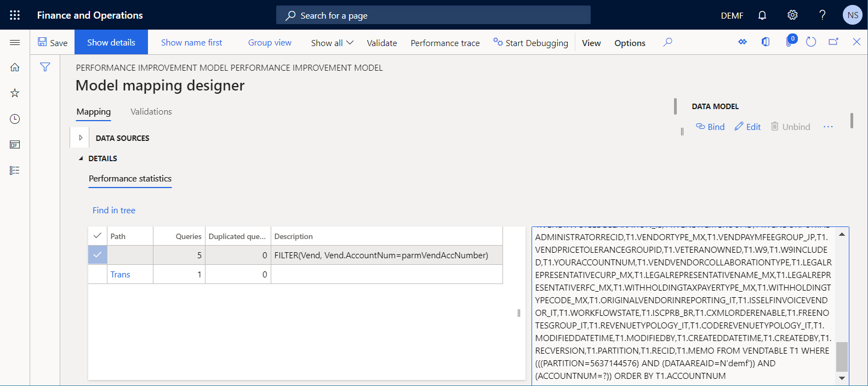Open Workspaces icon in sidebar
Viewport: 868px width, 386px height.
(x=15, y=145)
